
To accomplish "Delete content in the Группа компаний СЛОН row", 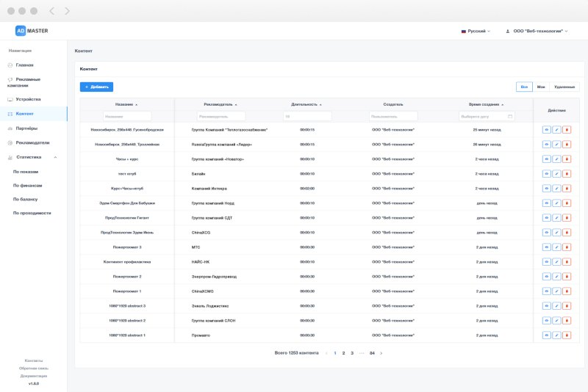I will 567,321.
